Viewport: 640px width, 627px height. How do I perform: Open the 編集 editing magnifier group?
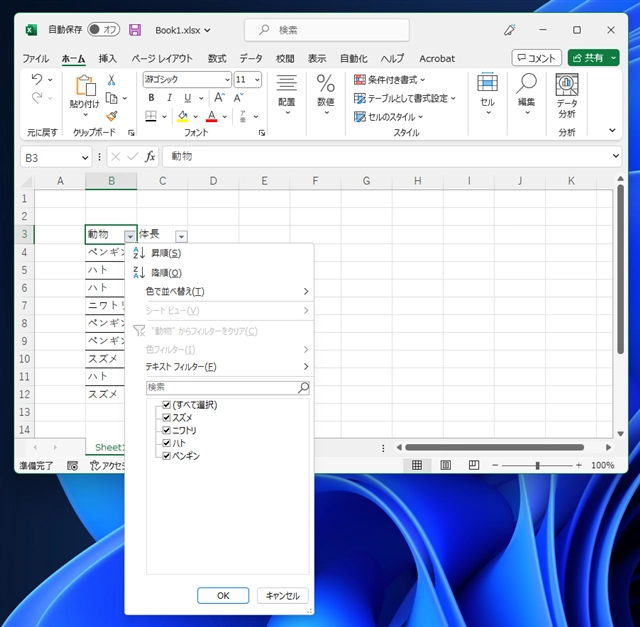pyautogui.click(x=527, y=95)
